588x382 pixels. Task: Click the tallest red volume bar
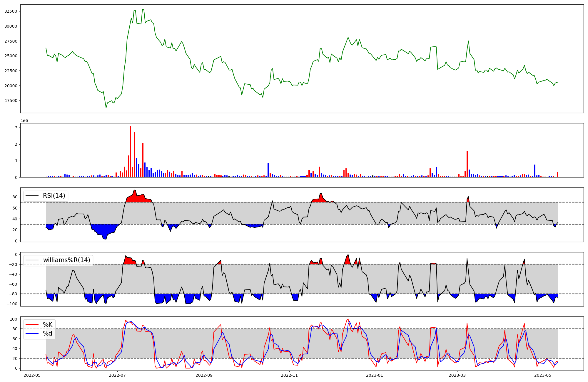click(x=131, y=151)
